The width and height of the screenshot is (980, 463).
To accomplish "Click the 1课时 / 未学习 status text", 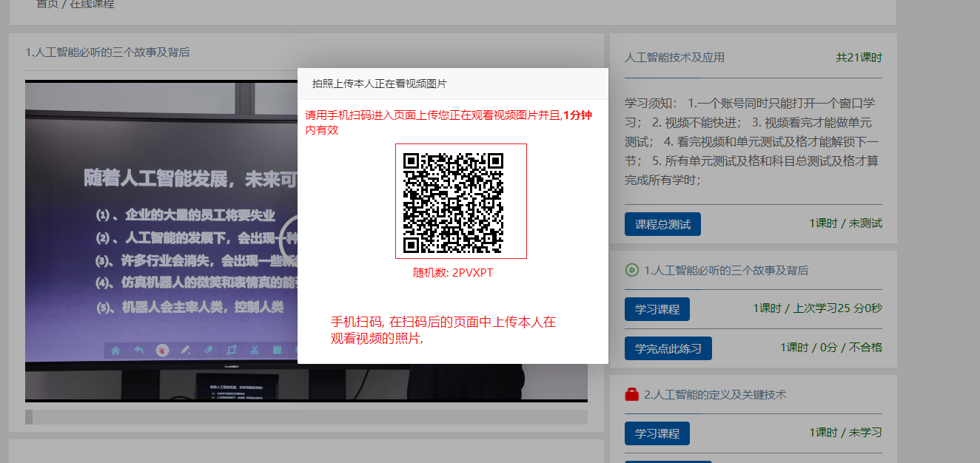I will click(845, 433).
